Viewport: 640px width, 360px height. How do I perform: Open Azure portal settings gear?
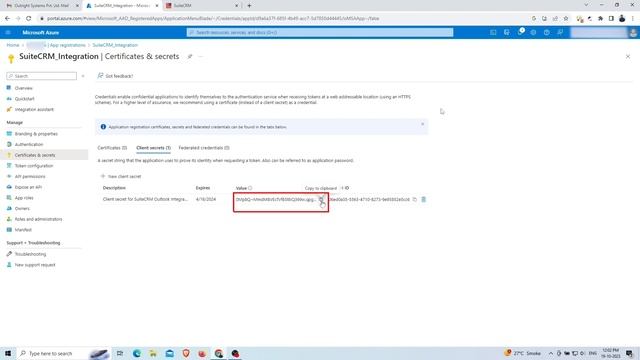(533, 32)
